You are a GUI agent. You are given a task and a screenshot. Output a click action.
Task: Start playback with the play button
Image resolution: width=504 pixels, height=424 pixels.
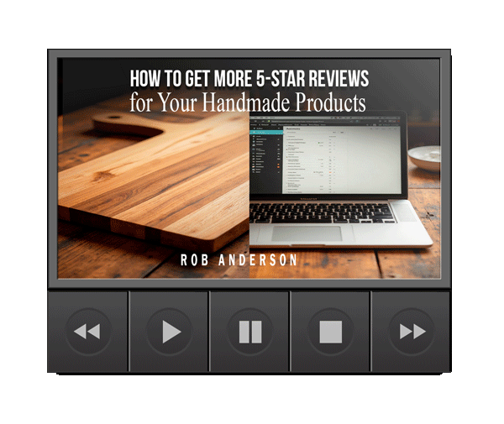(x=170, y=332)
